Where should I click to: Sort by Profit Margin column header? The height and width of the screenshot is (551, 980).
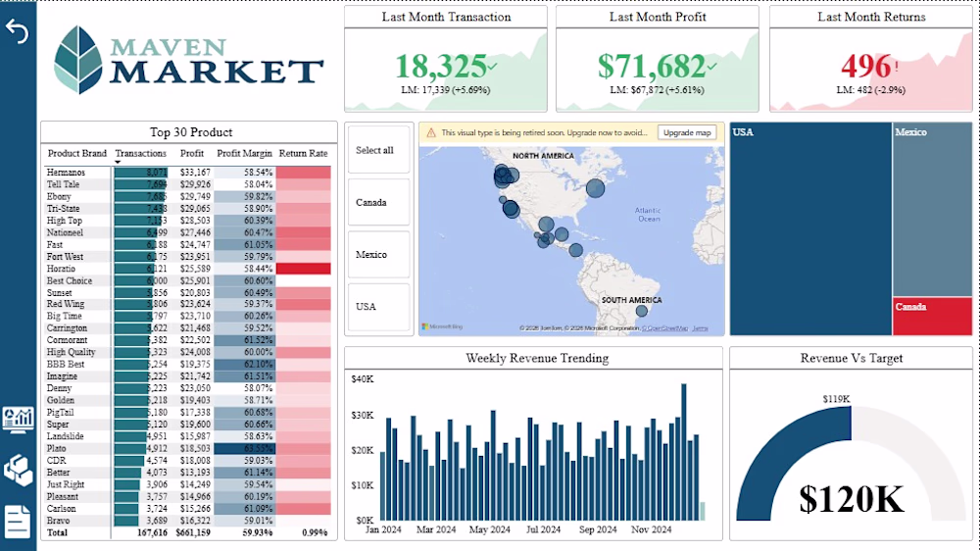pos(244,153)
